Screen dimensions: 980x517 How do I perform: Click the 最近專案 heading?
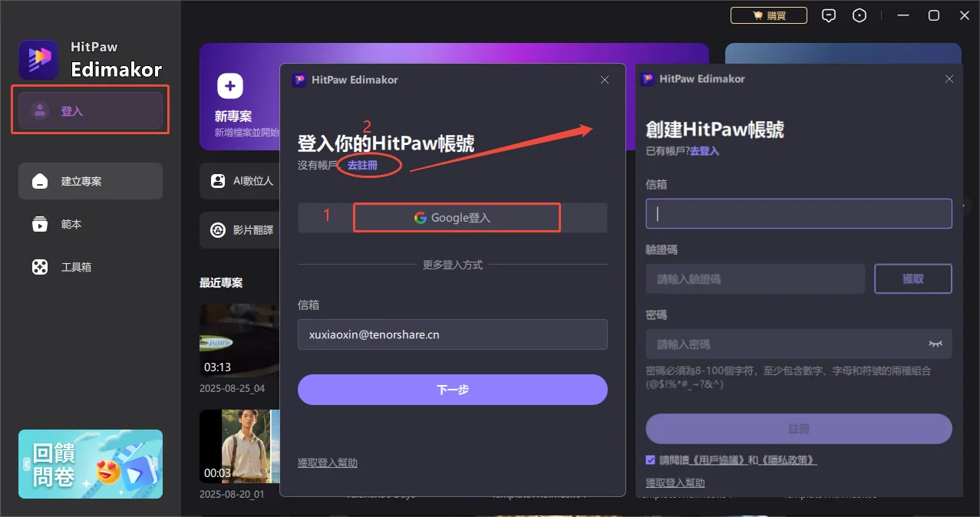coord(221,283)
